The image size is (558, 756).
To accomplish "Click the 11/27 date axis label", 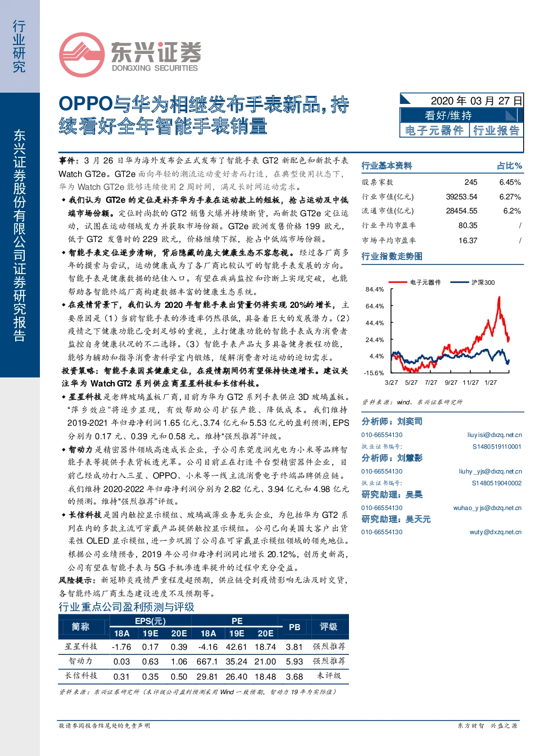I will (470, 382).
